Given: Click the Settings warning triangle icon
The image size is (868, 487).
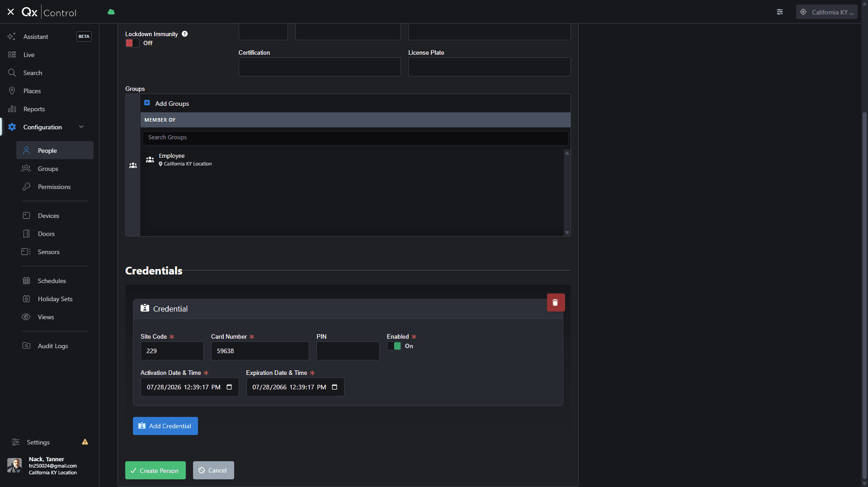Looking at the screenshot, I should [85, 442].
